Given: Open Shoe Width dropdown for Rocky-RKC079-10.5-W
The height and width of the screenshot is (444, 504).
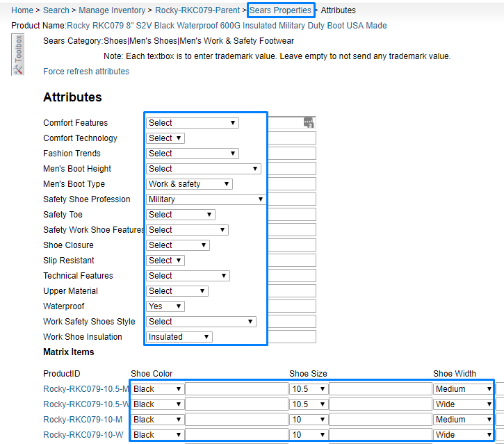Looking at the screenshot, I should pyautogui.click(x=463, y=404).
